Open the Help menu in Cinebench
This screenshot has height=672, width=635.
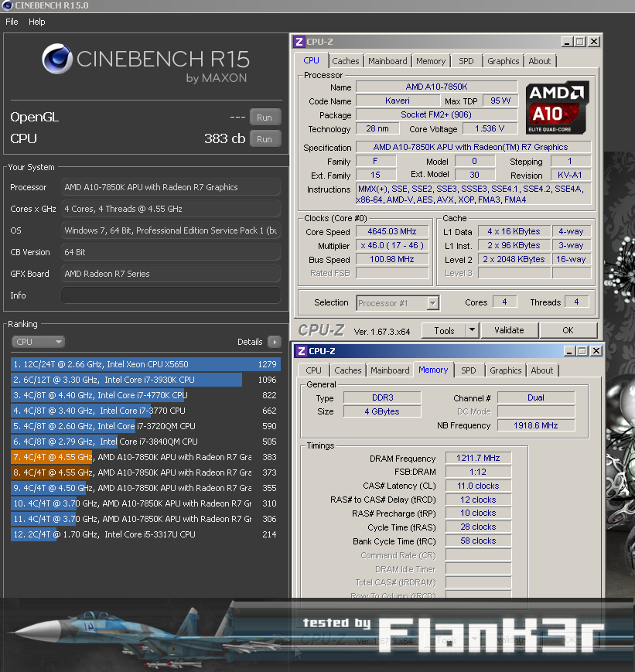click(x=37, y=22)
